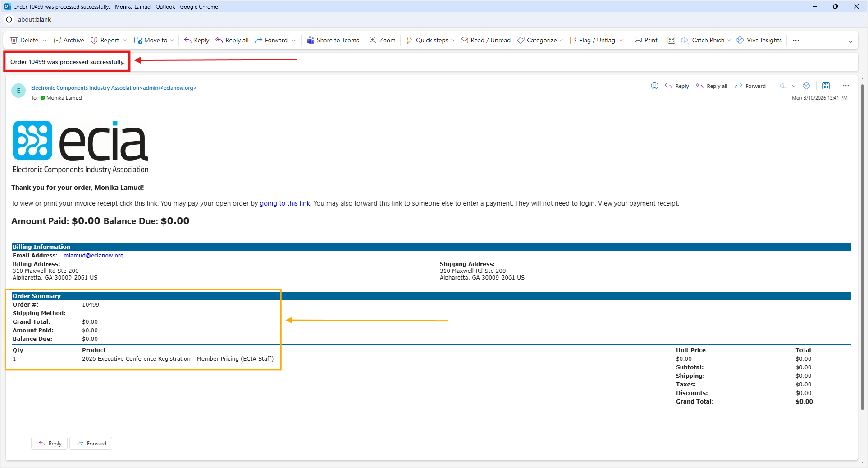Screen dimensions: 868x468
Task: Follow the 'going to this link' hyperlink
Action: [285, 203]
